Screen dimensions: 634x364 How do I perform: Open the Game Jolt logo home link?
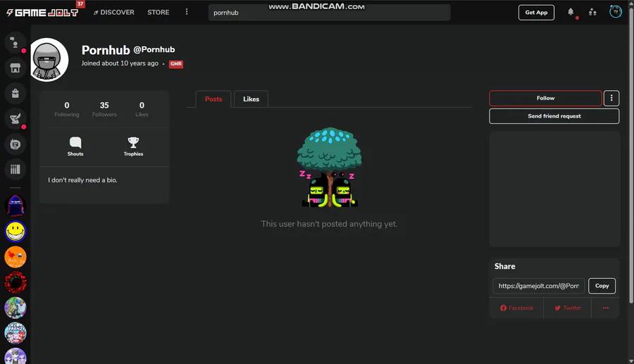coord(42,13)
